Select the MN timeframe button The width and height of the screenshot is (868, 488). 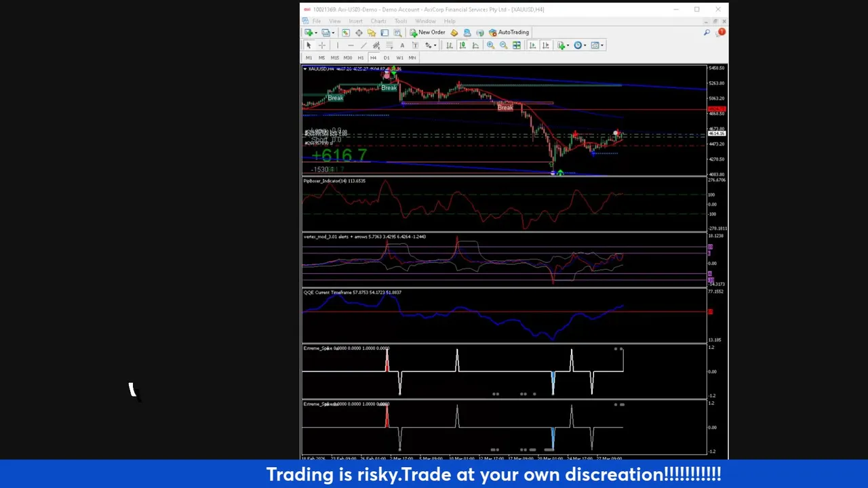point(412,58)
